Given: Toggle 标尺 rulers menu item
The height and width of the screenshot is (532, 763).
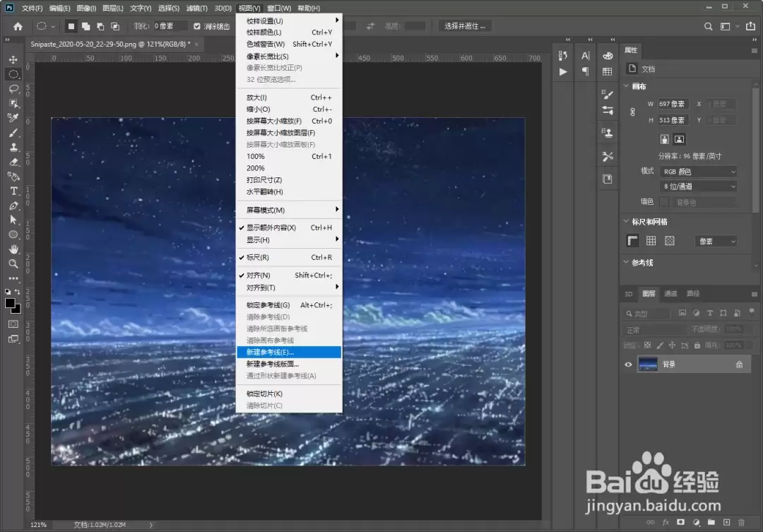Looking at the screenshot, I should (x=289, y=257).
